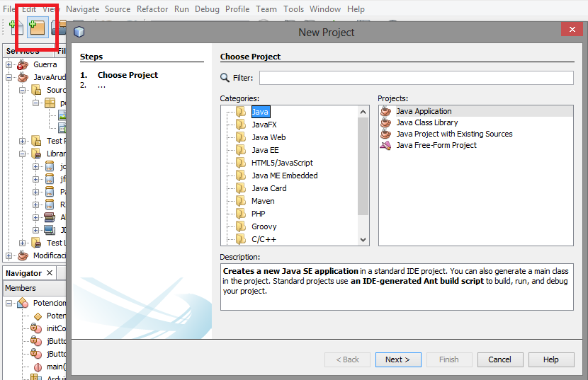This screenshot has width=588, height=380.
Task: Click the Help button in the dialog
Action: point(551,359)
